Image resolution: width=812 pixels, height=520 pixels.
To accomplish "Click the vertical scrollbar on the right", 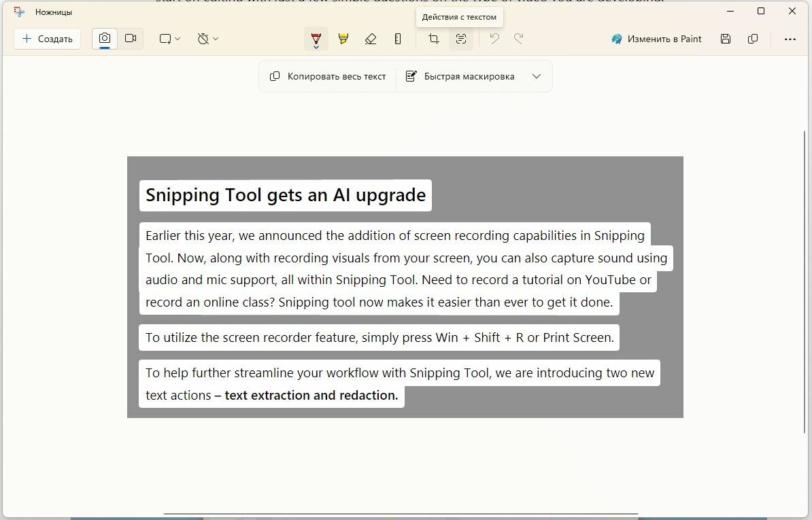I will (x=805, y=282).
